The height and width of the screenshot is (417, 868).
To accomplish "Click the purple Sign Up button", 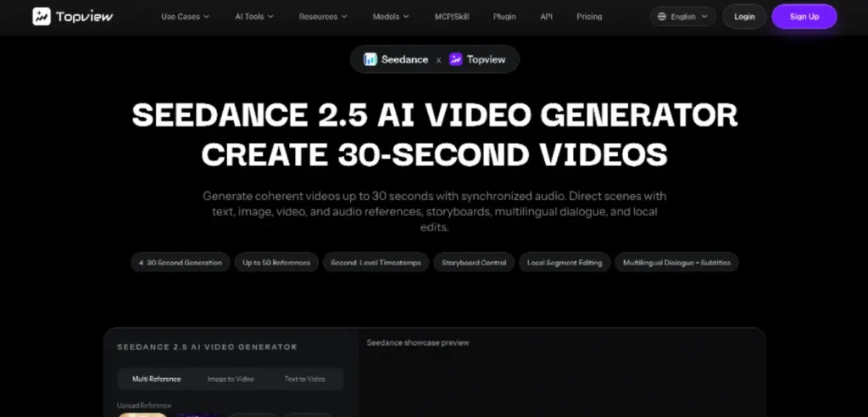I will pyautogui.click(x=804, y=17).
